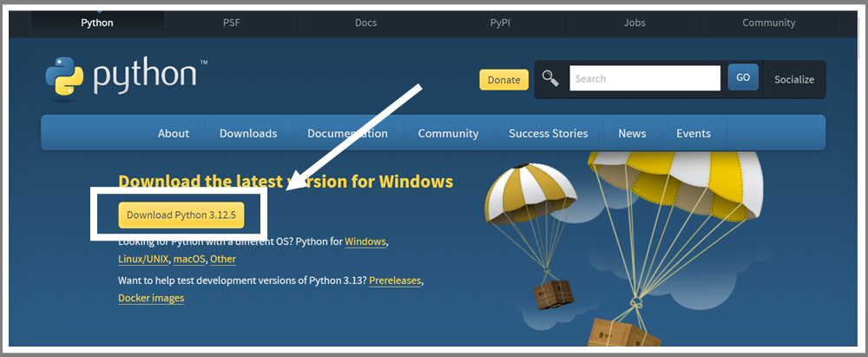The height and width of the screenshot is (357, 868).
Task: Click the GO search button
Action: tap(743, 77)
